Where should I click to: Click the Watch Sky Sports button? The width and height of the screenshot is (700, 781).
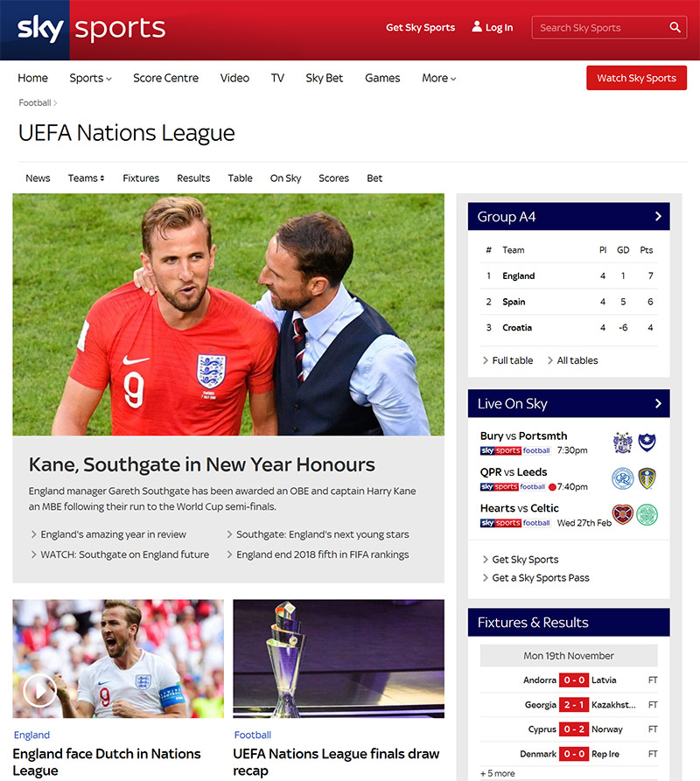coord(636,78)
